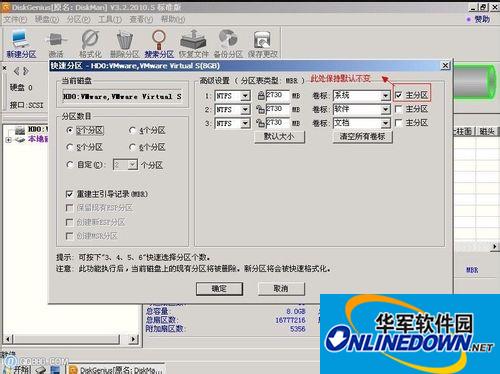Expand the 本地磁盘 tree node

[x=8, y=140]
